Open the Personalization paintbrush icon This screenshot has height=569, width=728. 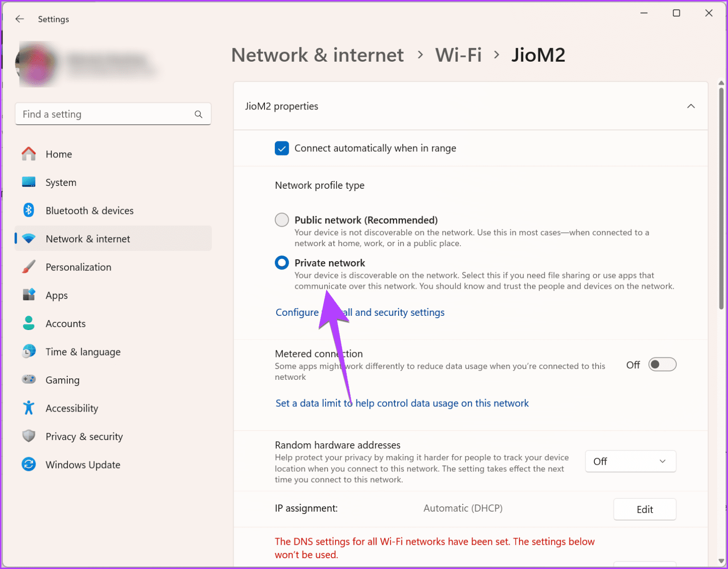click(29, 267)
